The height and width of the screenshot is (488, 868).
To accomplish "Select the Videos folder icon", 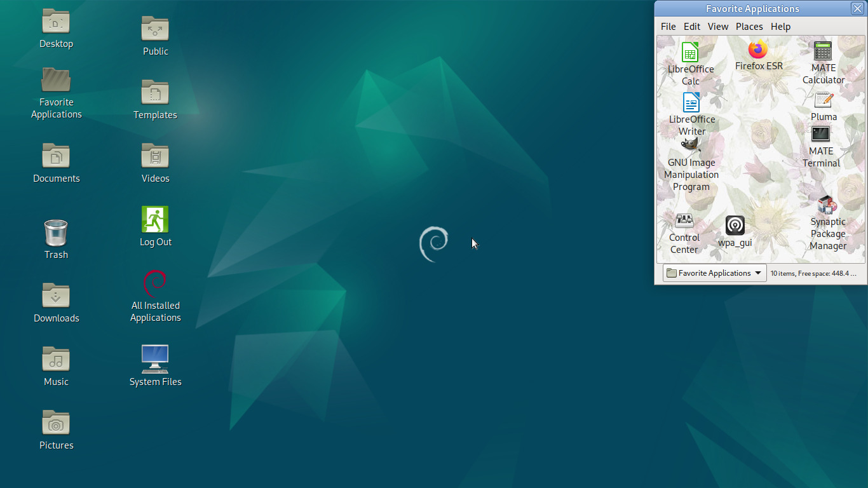I will 155,156.
